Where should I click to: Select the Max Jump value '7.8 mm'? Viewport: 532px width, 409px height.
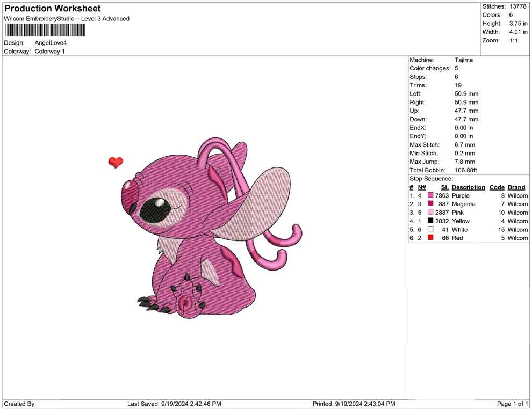pyautogui.click(x=465, y=162)
